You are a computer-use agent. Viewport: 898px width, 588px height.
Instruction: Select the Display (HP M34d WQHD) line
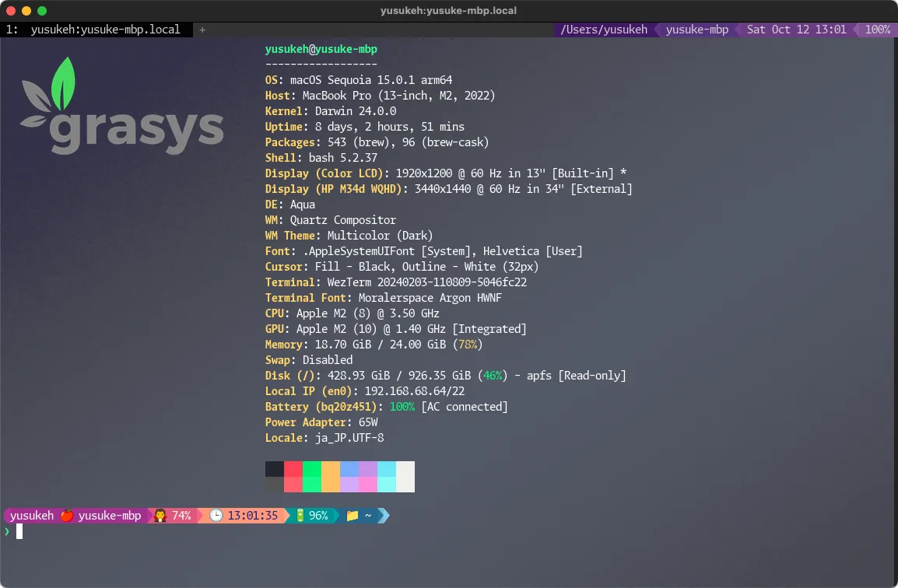[x=448, y=189]
